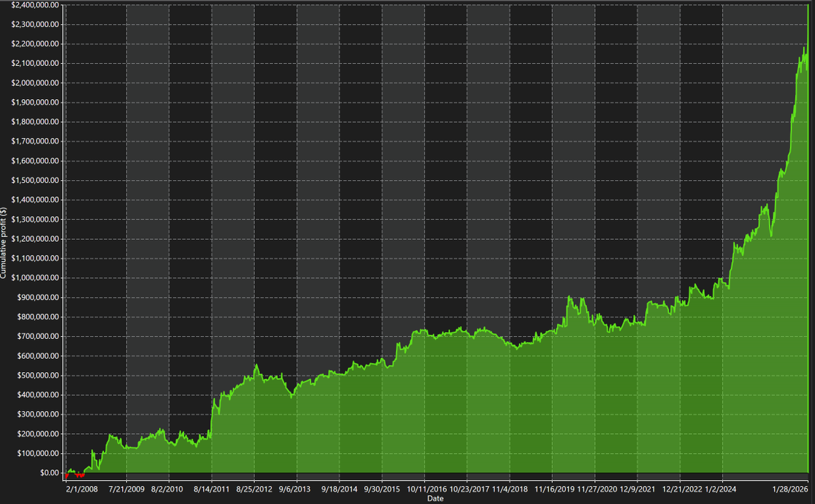Click the 7/21/2009 date label

126,489
